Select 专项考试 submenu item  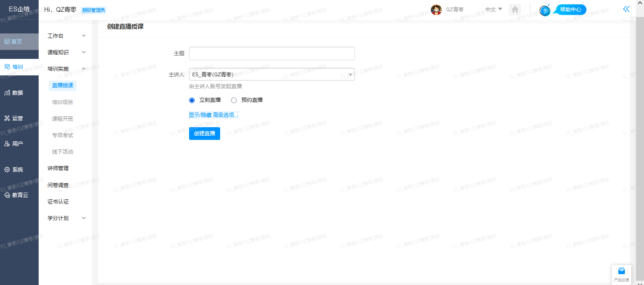pyautogui.click(x=63, y=135)
